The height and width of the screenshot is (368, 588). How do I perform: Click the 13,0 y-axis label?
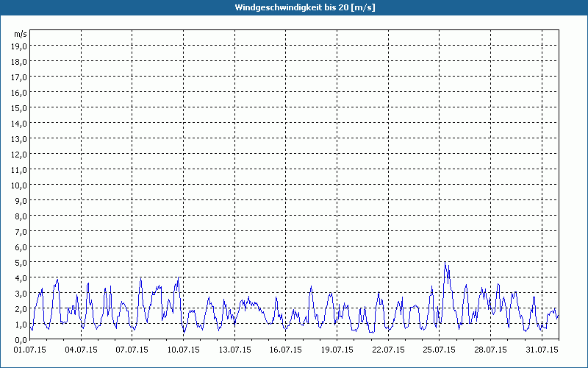tap(20, 139)
